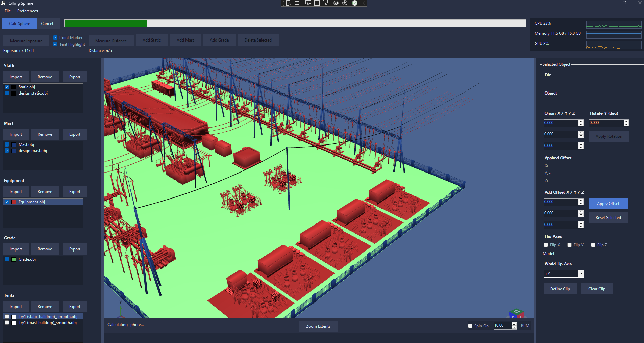The width and height of the screenshot is (644, 343).
Task: Click Delete Selected button
Action: (x=258, y=40)
